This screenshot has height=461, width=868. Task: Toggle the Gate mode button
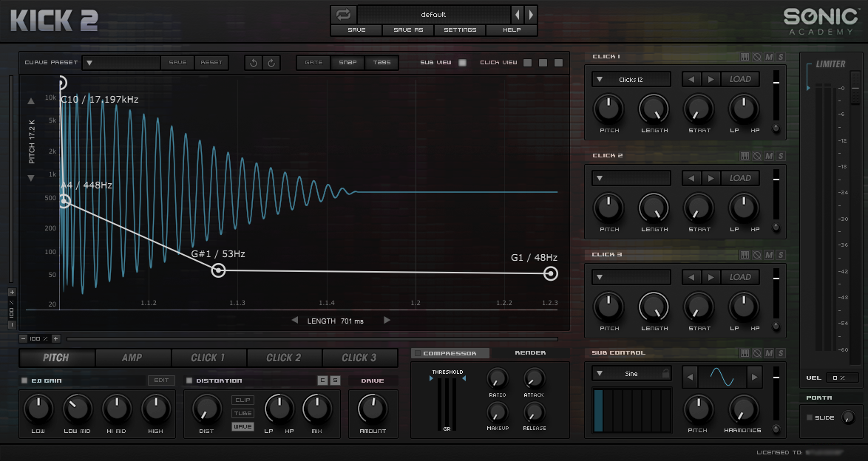point(313,63)
